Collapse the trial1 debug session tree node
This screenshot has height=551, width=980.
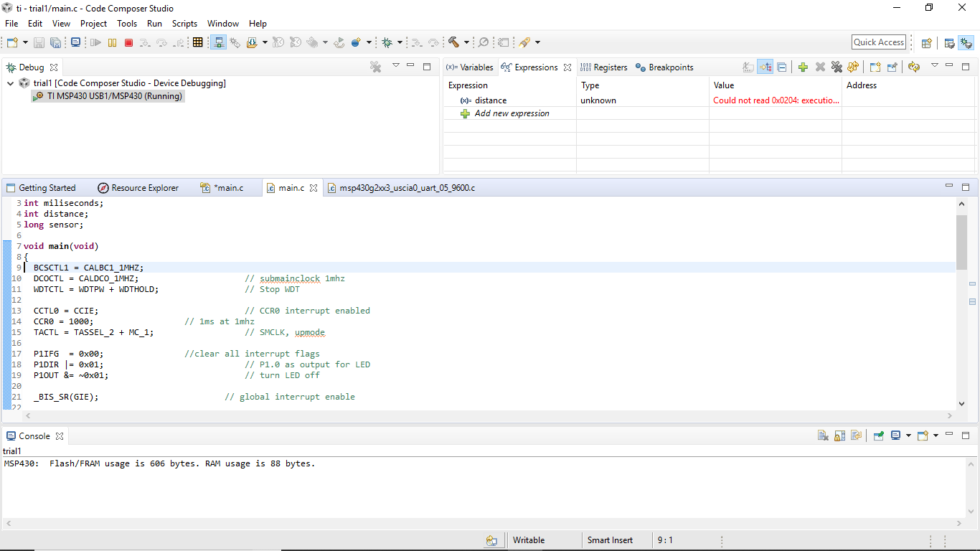coord(11,83)
